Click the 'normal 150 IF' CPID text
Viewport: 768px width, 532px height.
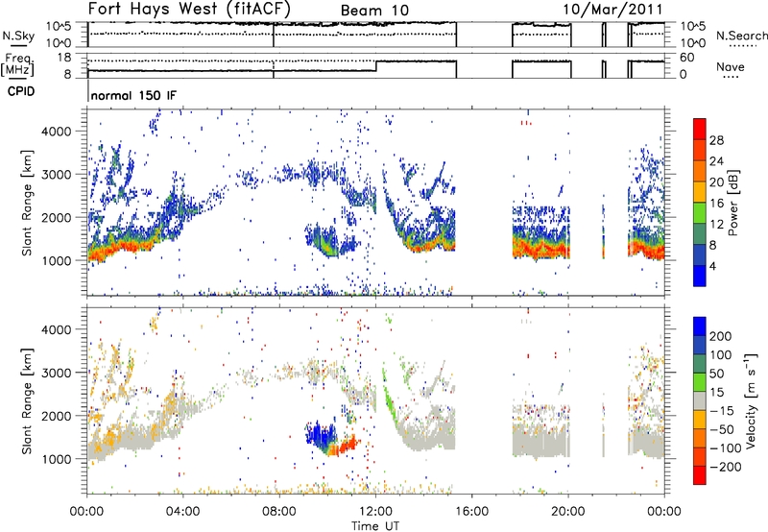(133, 95)
